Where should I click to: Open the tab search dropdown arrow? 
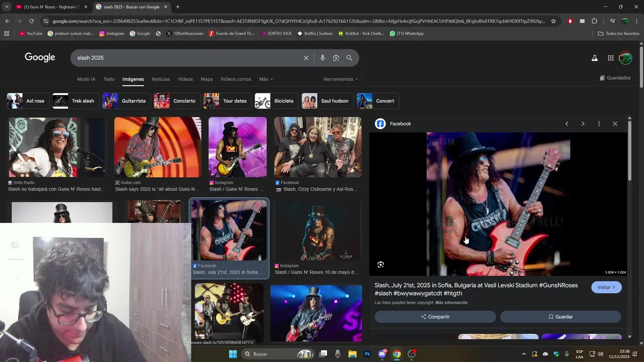pos(6,7)
